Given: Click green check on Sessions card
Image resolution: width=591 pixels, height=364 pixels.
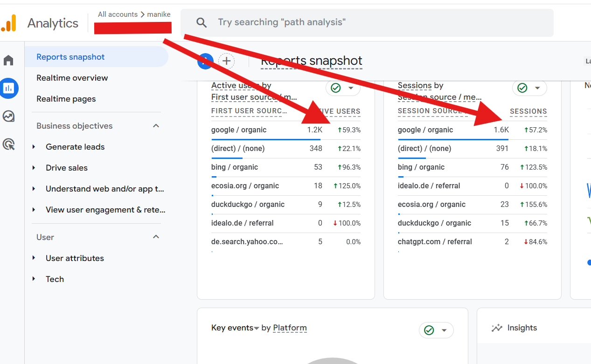Looking at the screenshot, I should tap(522, 88).
